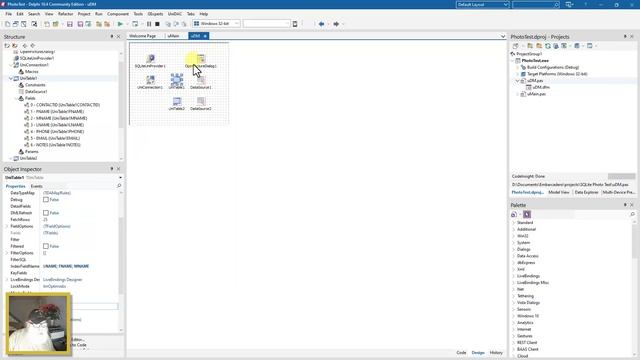Click the IndexFieldNames property value

[x=80, y=266]
